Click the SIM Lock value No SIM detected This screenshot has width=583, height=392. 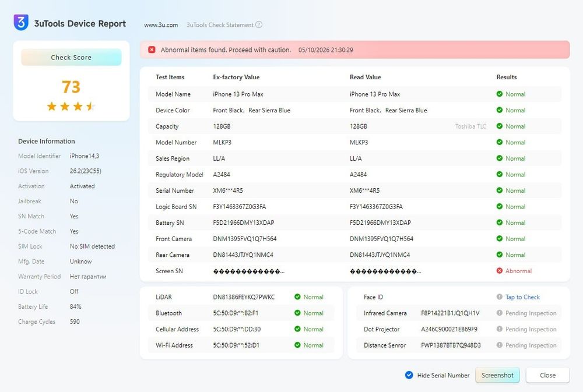pyautogui.click(x=92, y=246)
